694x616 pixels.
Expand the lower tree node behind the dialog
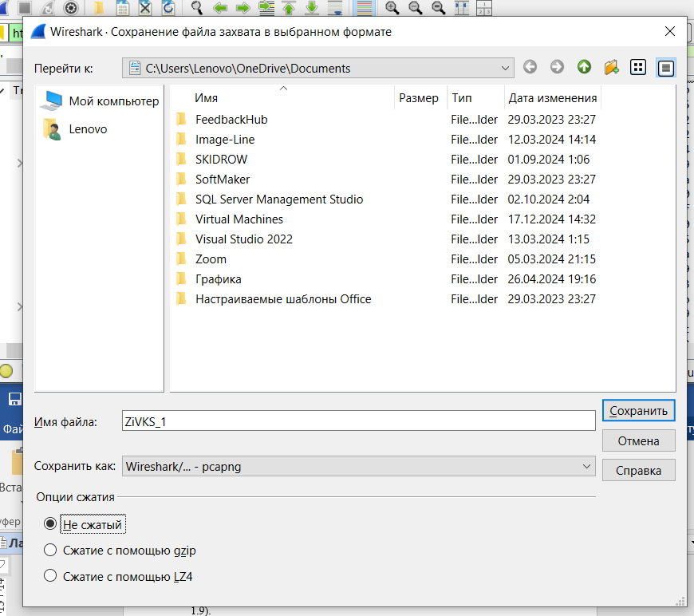click(x=19, y=306)
